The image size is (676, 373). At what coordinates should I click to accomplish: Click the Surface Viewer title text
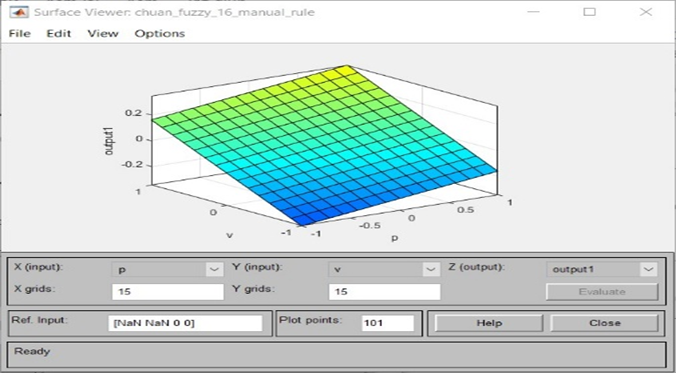174,12
